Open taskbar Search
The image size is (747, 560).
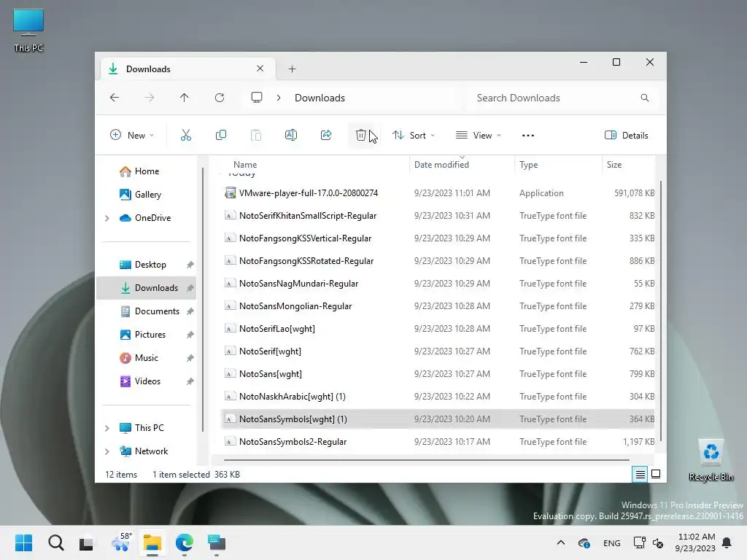click(x=55, y=542)
